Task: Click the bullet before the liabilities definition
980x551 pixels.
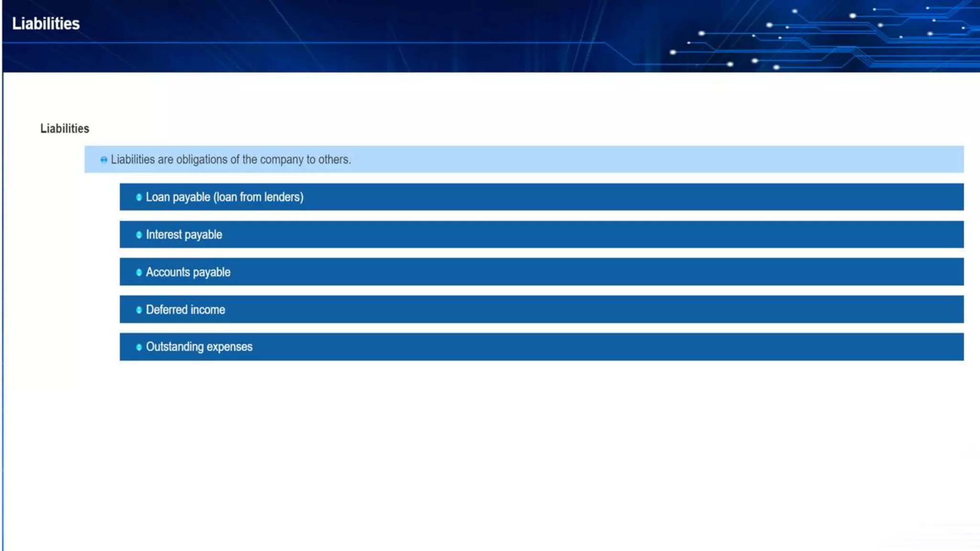Action: click(x=104, y=160)
